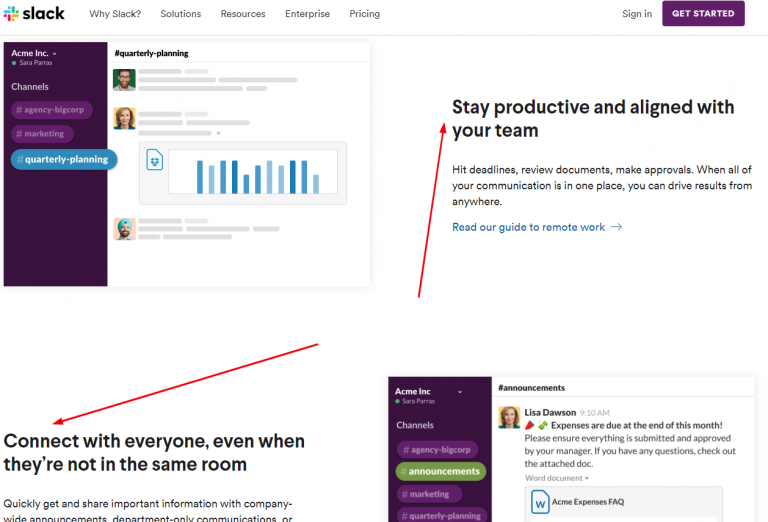The height and width of the screenshot is (522, 768).
Task: Expand the Acme Inc dropdown in lower panel
Action: [x=460, y=391]
